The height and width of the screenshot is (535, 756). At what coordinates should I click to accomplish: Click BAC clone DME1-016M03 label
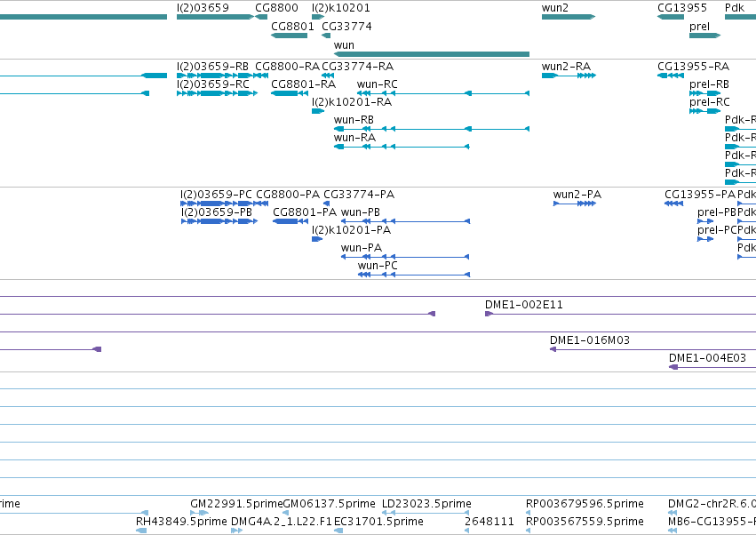[590, 340]
